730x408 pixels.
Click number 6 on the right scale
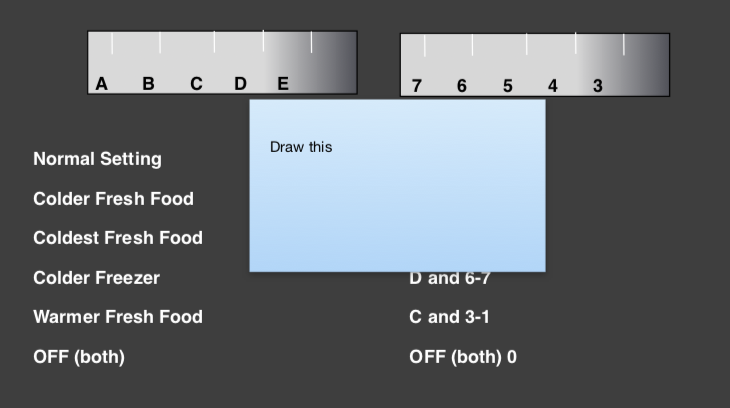click(461, 86)
